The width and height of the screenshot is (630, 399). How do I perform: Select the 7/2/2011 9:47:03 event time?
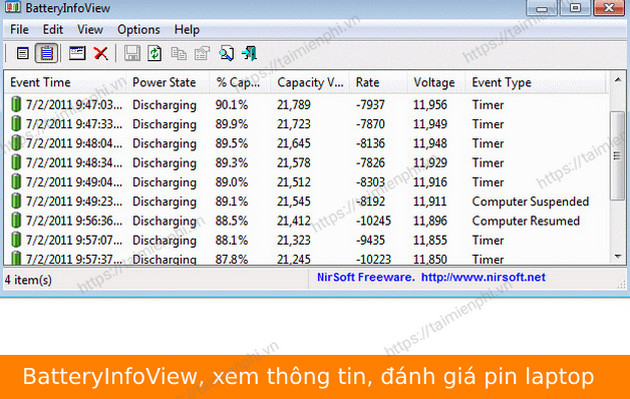click(x=74, y=105)
